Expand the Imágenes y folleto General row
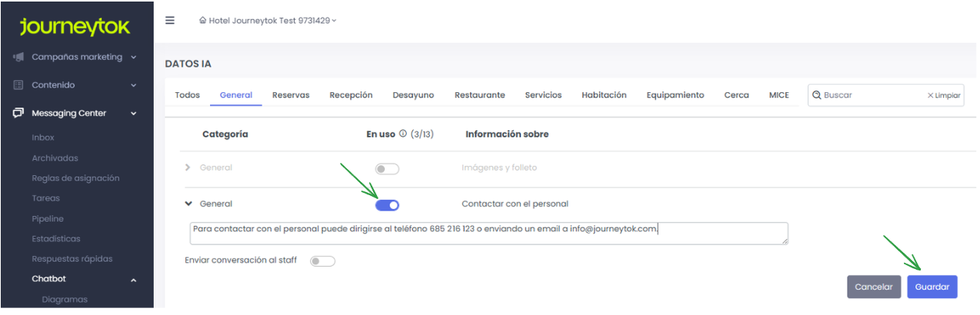Viewport: 980px width, 315px height. pos(188,167)
